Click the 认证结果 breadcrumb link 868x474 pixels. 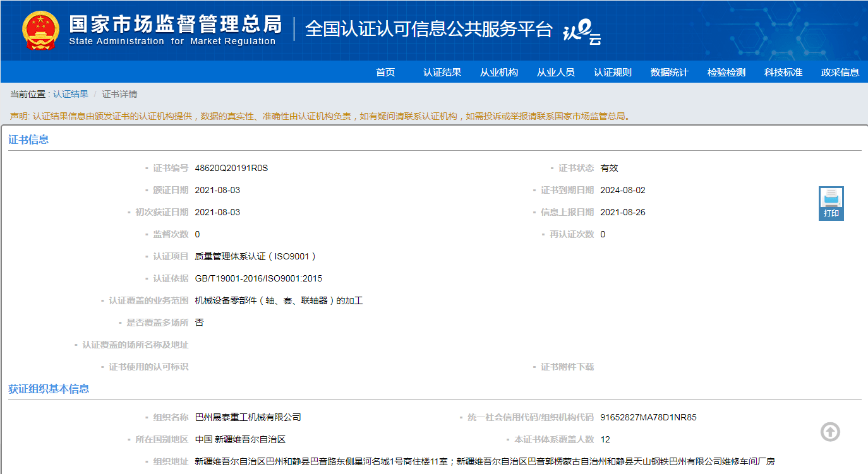tap(71, 94)
